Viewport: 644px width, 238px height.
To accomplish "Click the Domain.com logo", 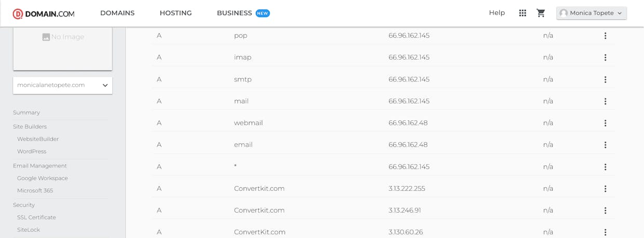I will [x=44, y=13].
